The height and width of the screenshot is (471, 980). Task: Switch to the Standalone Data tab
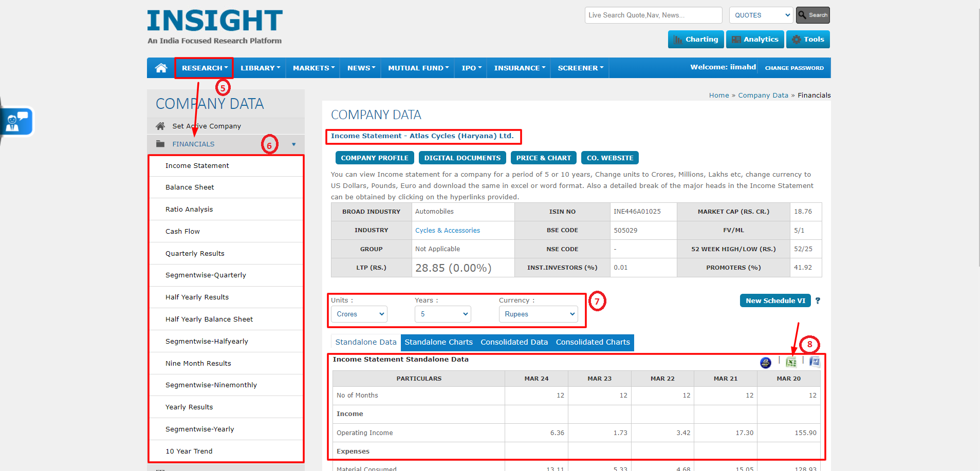[366, 342]
